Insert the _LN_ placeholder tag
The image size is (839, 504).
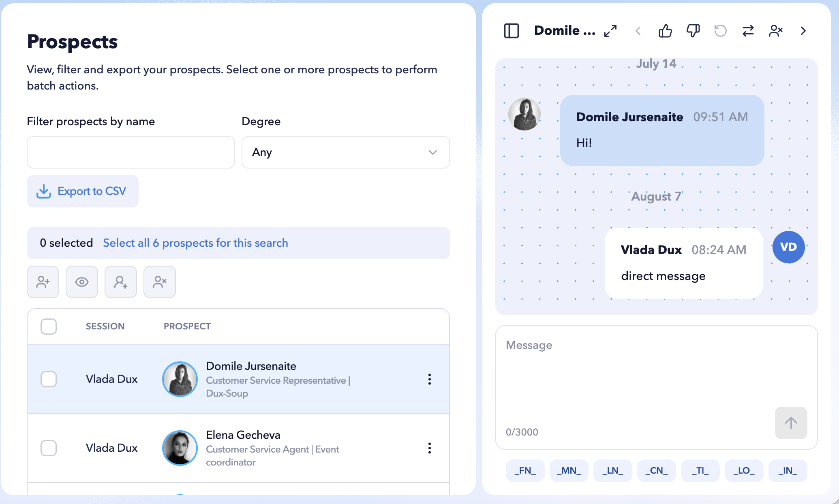pyautogui.click(x=613, y=471)
